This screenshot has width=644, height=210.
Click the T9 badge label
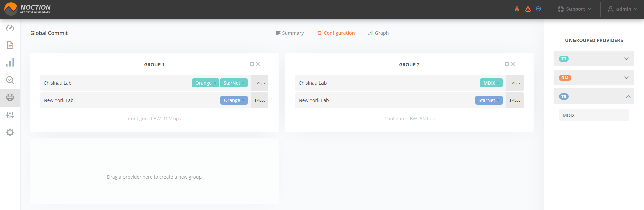coord(564,97)
